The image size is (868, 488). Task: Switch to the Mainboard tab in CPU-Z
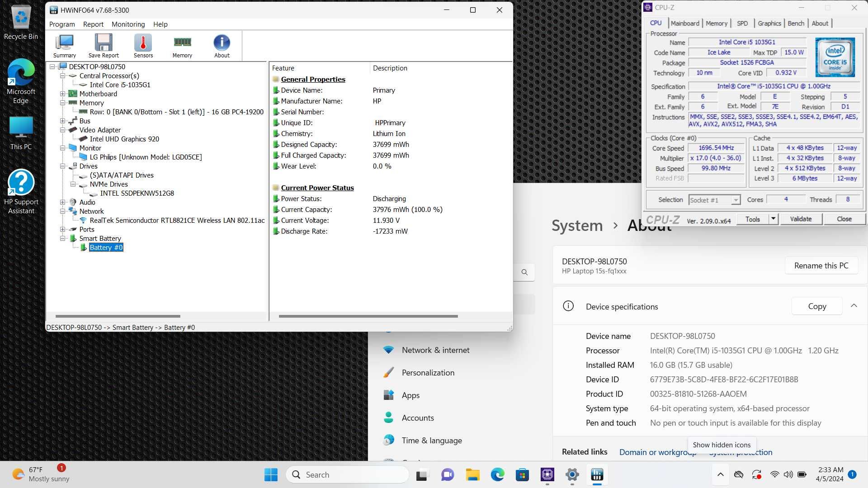tap(685, 23)
